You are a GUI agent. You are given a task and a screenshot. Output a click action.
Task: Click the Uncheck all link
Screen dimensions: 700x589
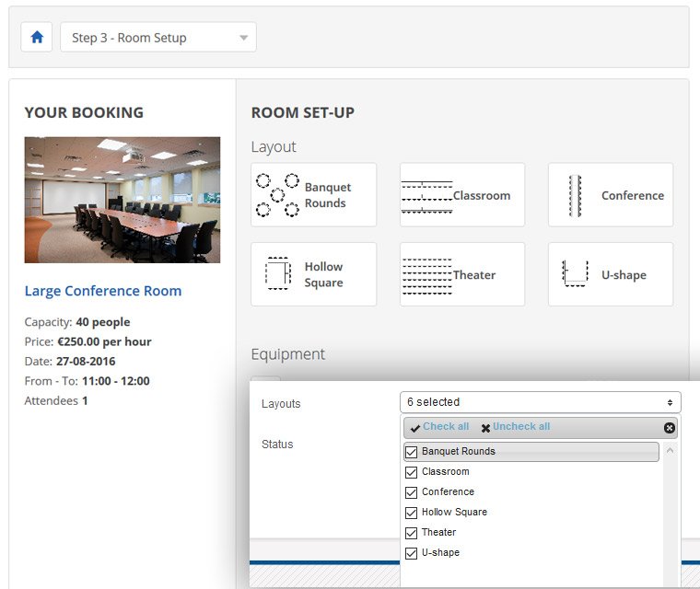coord(521,427)
